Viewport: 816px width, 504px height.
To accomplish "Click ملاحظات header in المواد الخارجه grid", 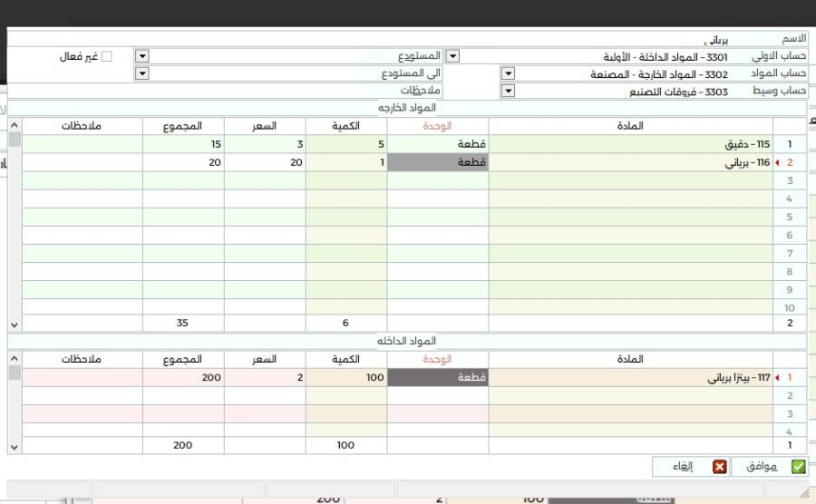I will pos(83,126).
